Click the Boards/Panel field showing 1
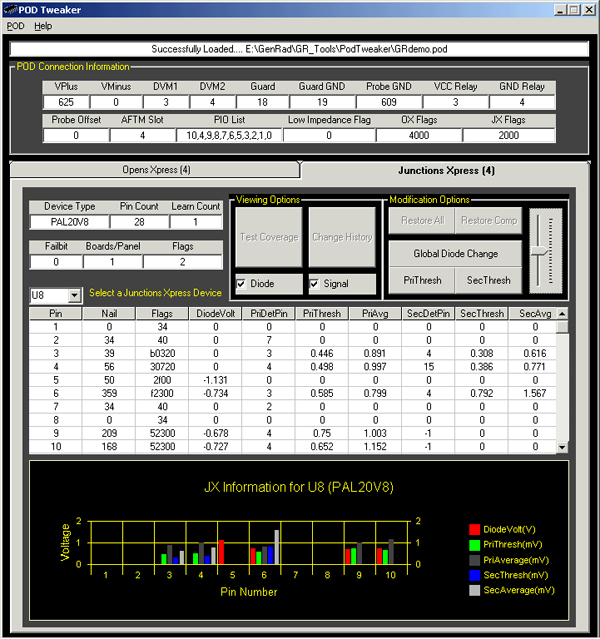 click(112, 262)
